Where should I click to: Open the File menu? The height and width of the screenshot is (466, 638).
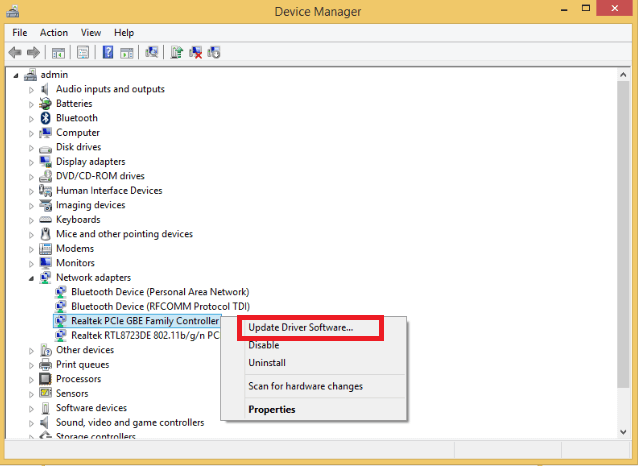tap(20, 33)
